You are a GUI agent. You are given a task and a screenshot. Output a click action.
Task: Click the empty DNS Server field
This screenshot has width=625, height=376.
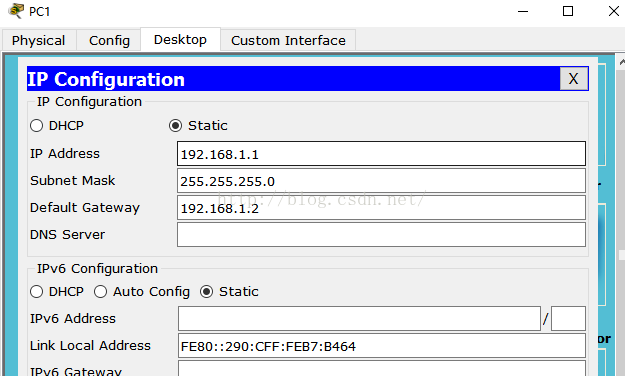(x=381, y=234)
